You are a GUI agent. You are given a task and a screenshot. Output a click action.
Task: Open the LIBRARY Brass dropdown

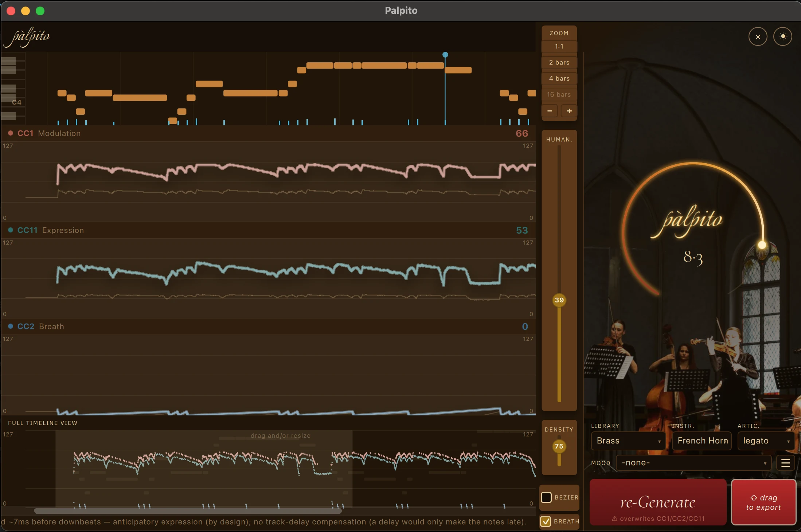click(628, 441)
